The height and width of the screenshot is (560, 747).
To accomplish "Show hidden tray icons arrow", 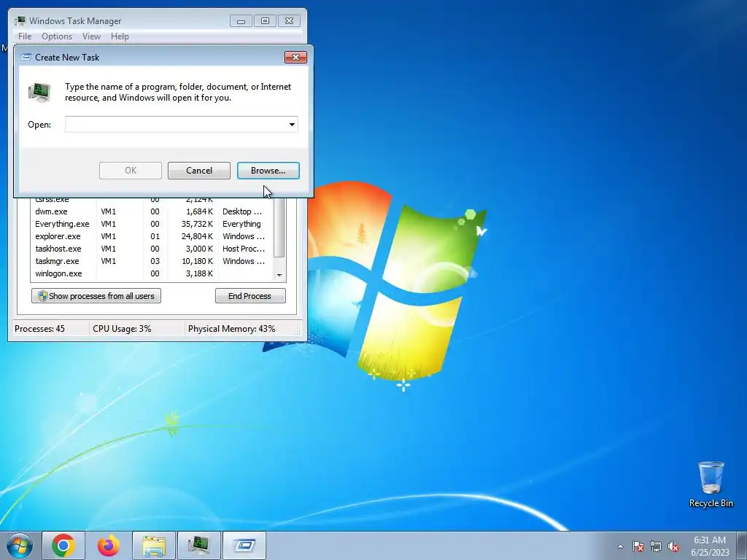I will tap(620, 546).
